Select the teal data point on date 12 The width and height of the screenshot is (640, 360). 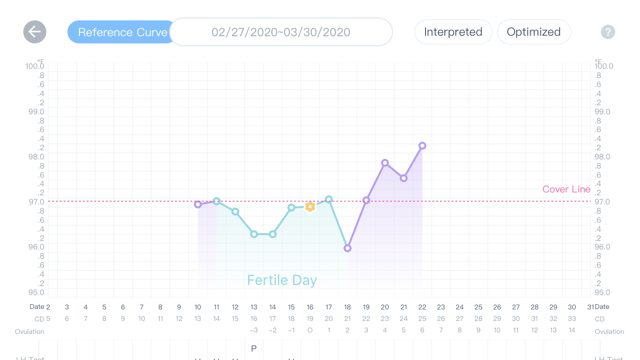click(235, 211)
